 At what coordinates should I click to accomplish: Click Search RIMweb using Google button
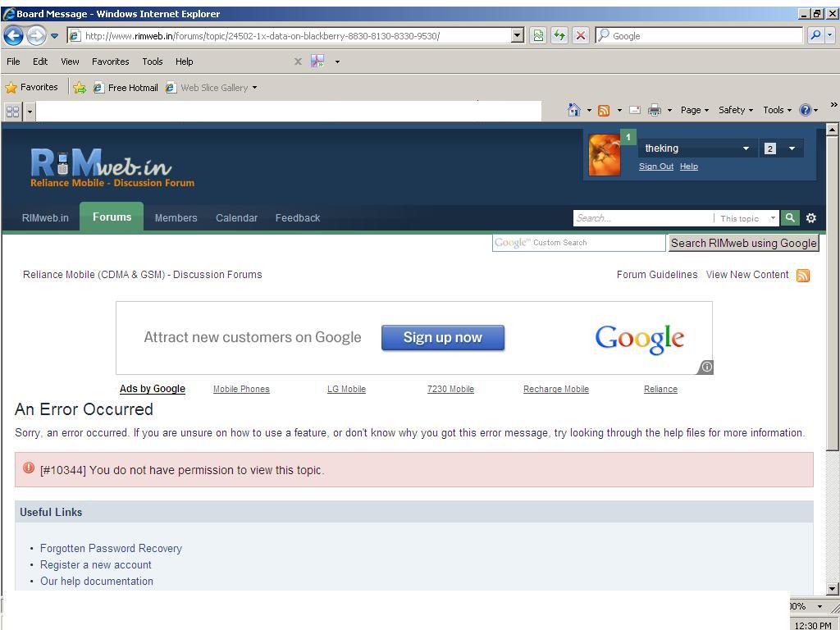pyautogui.click(x=743, y=243)
